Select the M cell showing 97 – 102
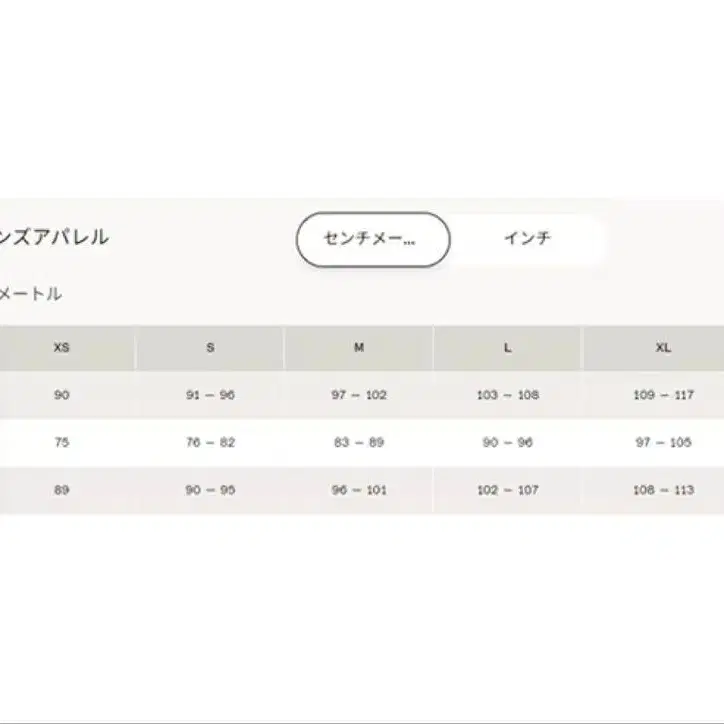Screen dimensions: 724x724 pyautogui.click(x=359, y=395)
